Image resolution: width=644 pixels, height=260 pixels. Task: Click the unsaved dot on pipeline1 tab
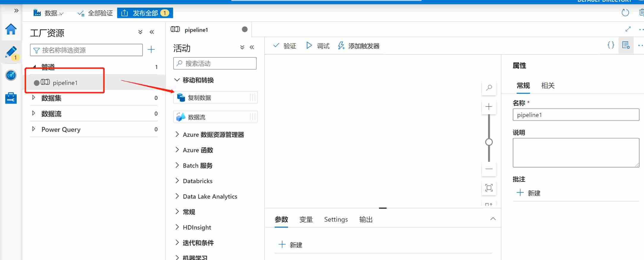pyautogui.click(x=245, y=29)
